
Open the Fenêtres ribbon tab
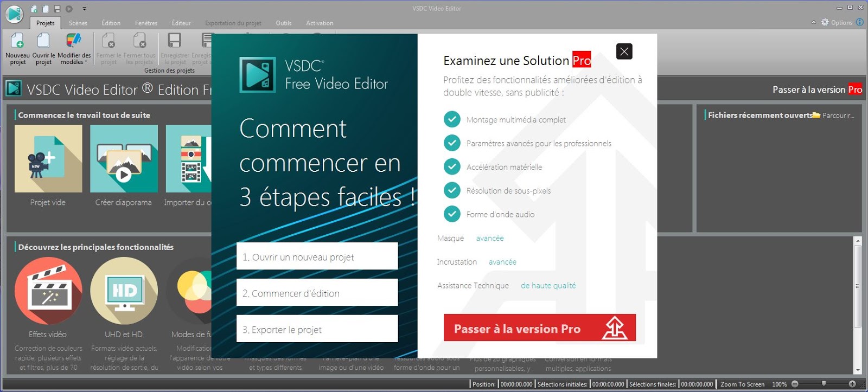tap(146, 23)
